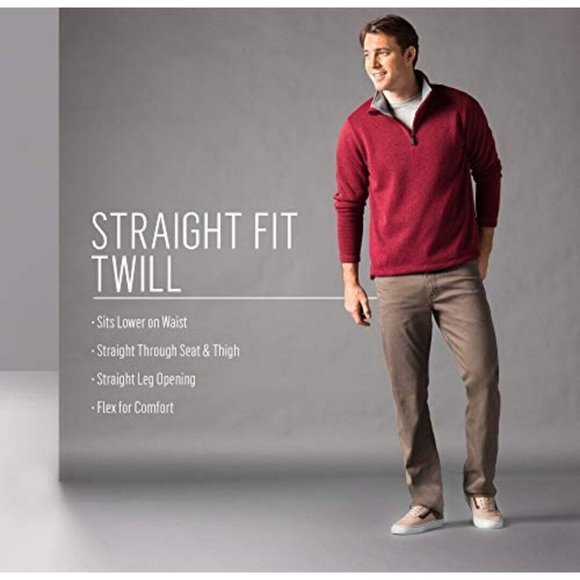Click the khaki twill pants
This screenshot has height=580, width=580.
[x=436, y=385]
